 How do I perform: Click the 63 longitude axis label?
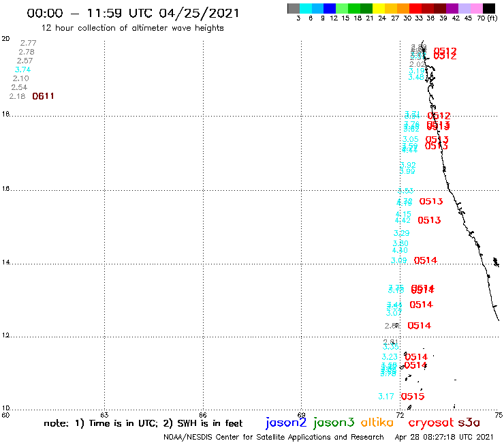click(104, 415)
